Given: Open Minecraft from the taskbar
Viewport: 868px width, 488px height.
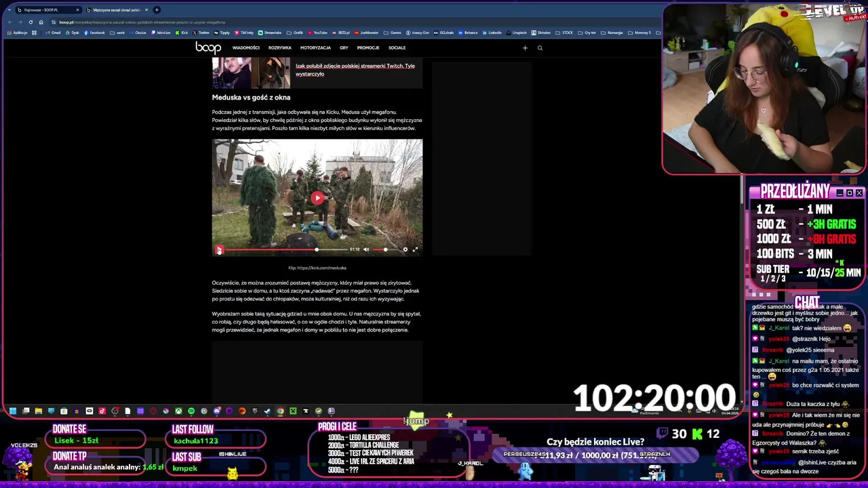Looking at the screenshot, I should click(x=293, y=411).
